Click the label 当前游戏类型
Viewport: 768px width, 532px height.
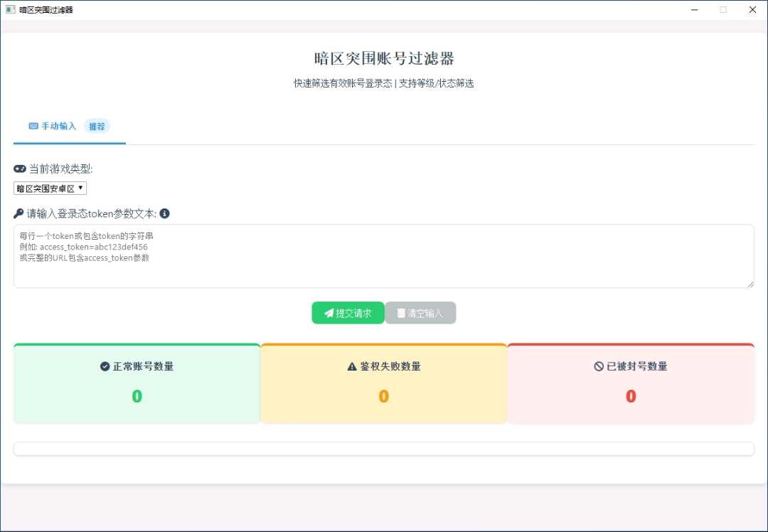60,169
